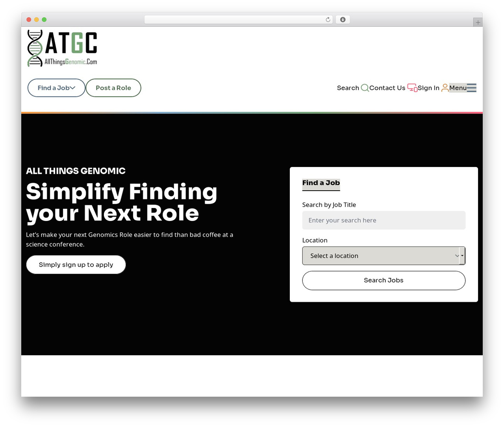This screenshot has height=427, width=504.
Task: Click the ATGC AllThingsGenomic logo
Action: (x=62, y=48)
